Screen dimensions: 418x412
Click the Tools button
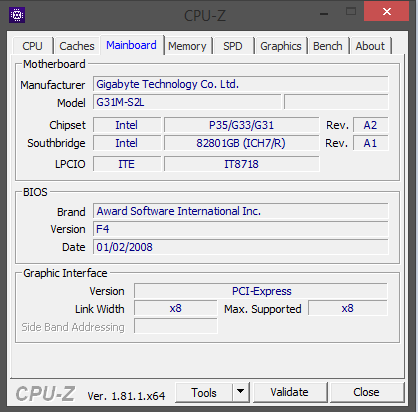[204, 392]
